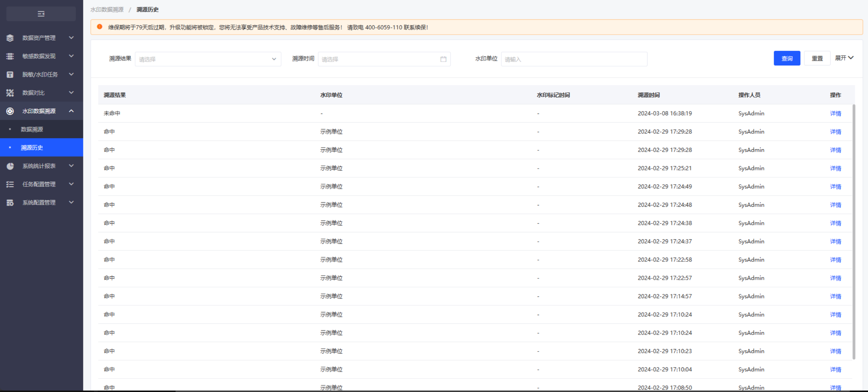This screenshot has height=392, width=868.
Task: Click the 数据资产管理 layers icon
Action: point(10,38)
